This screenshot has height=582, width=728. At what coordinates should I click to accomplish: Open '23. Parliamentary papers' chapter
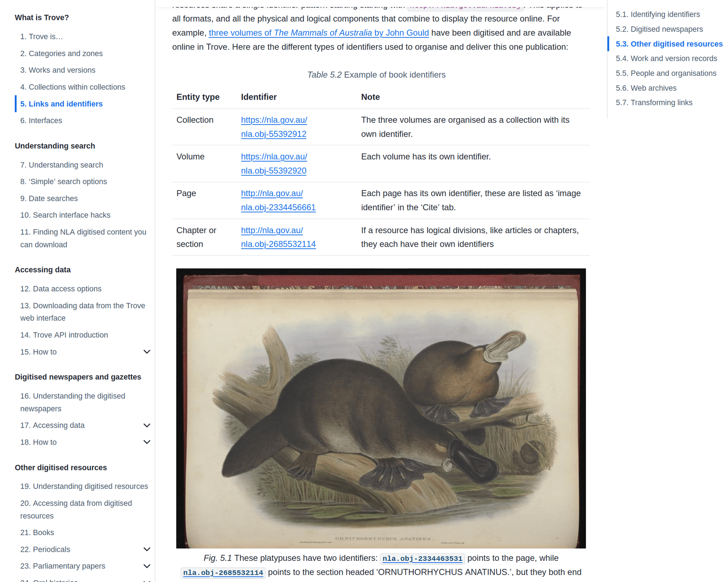click(62, 566)
